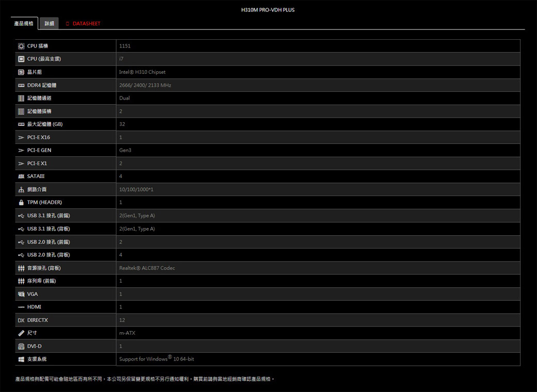This screenshot has height=392, width=537.
Task: Click the PCI-E X16 slot icon
Action: 21,137
